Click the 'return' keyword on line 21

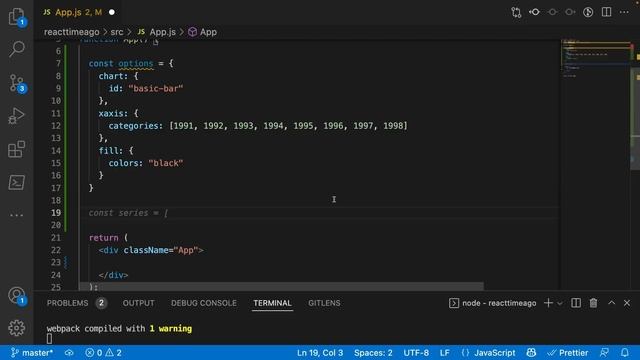[104, 238]
